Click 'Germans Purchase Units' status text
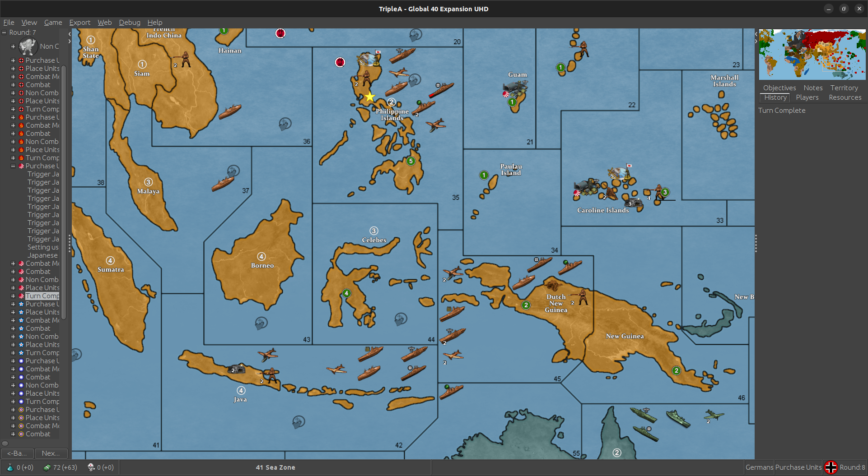868x476 pixels. pos(784,467)
